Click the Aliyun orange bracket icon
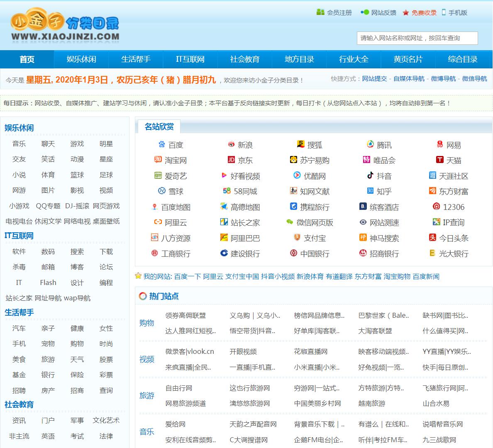Screen dimensions: 493x448 click(x=158, y=222)
